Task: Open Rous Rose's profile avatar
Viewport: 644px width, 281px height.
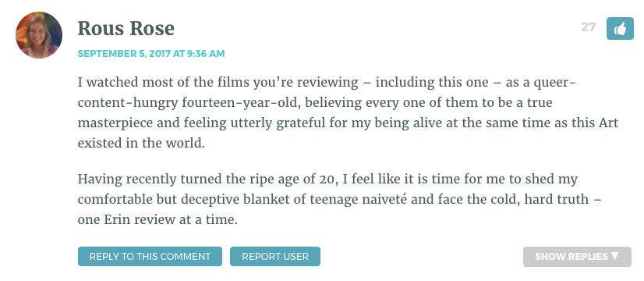Action: coord(39,35)
